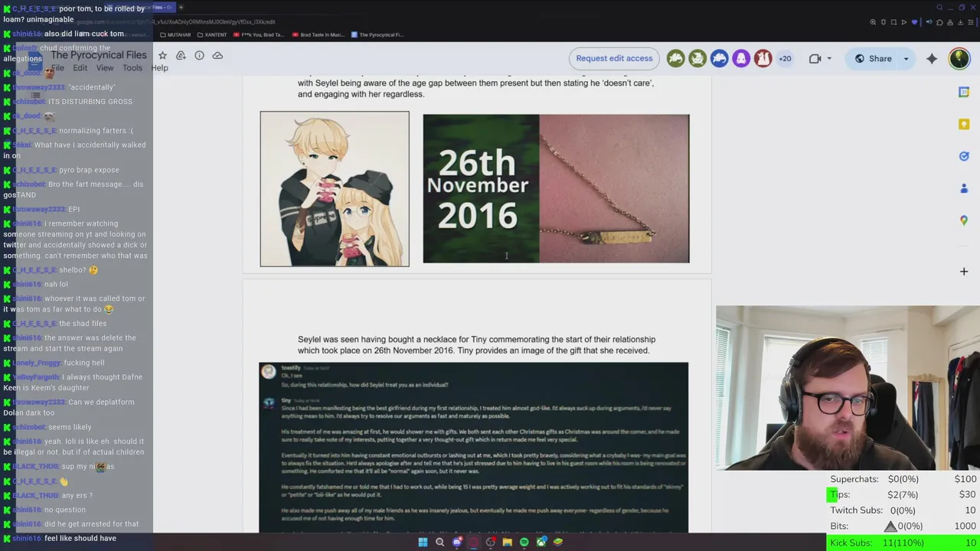Open the Edit menu
The width and height of the screenshot is (980, 551).
80,68
